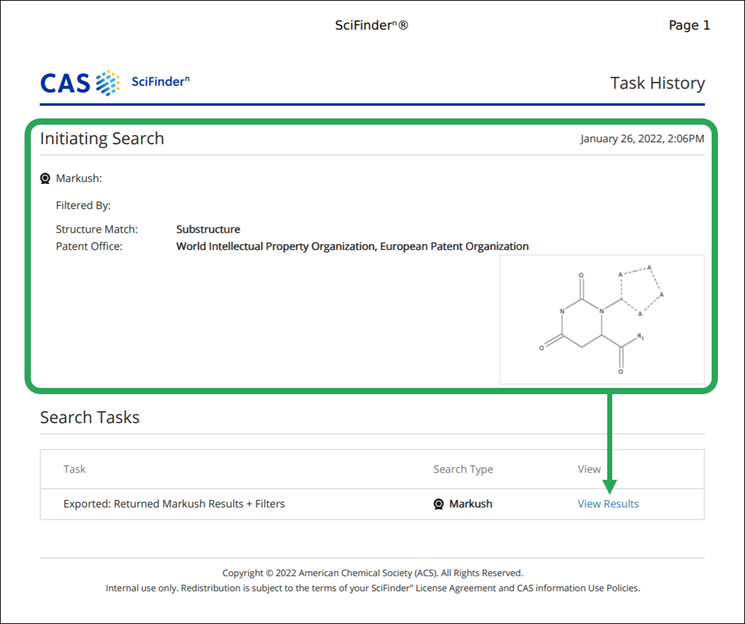Click the date 'January 26, 2022, 2:06PM'
This screenshot has height=624, width=745.
(x=642, y=139)
